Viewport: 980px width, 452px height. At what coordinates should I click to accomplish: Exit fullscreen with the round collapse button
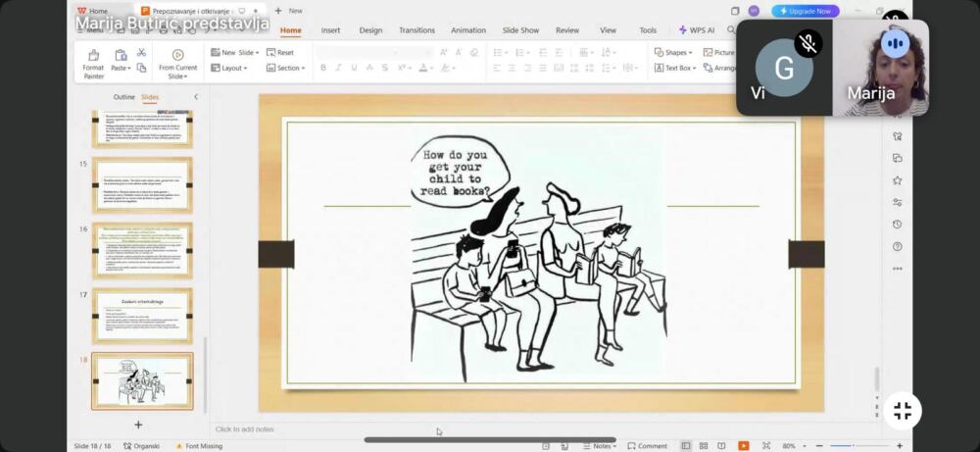tap(903, 411)
